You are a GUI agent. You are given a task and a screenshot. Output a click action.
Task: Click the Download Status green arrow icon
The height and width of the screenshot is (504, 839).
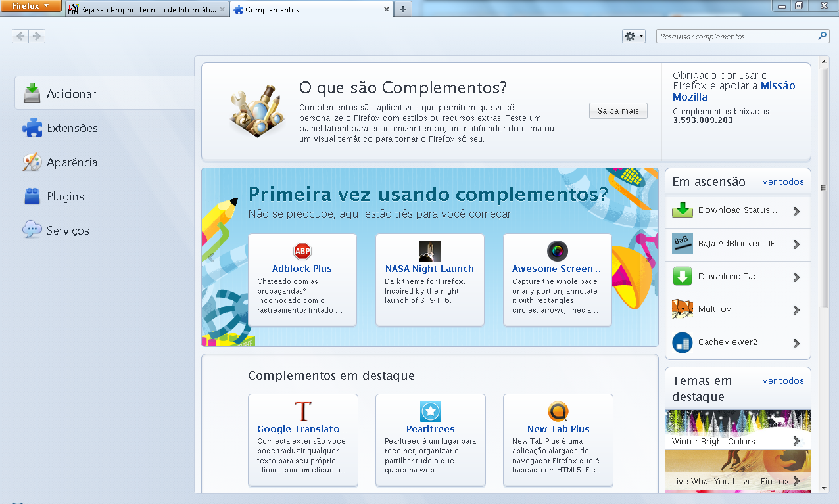683,210
